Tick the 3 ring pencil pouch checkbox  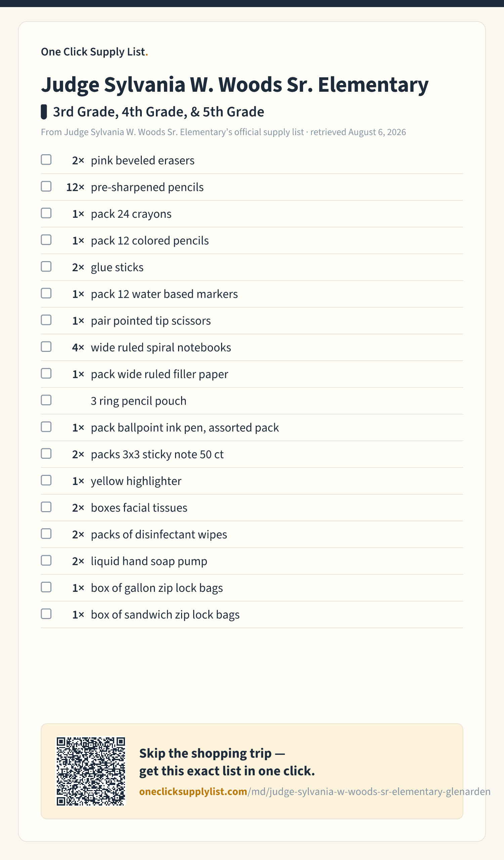pyautogui.click(x=46, y=400)
